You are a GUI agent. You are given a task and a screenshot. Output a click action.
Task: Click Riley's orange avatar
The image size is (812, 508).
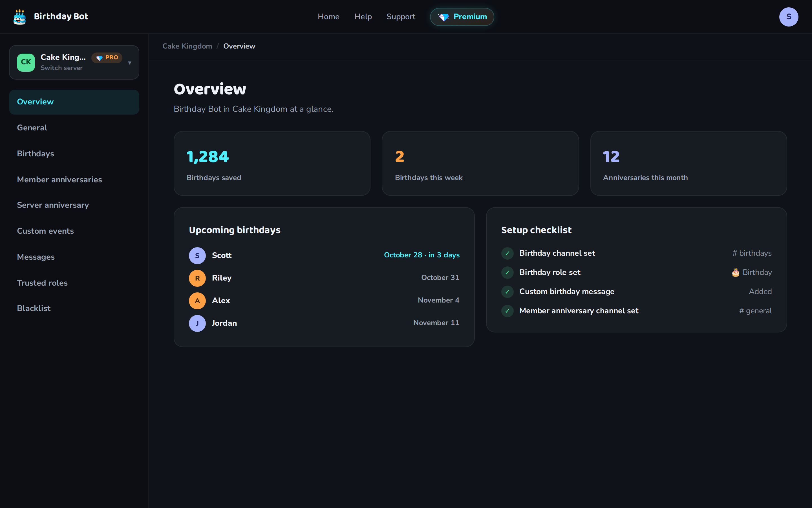tap(197, 278)
